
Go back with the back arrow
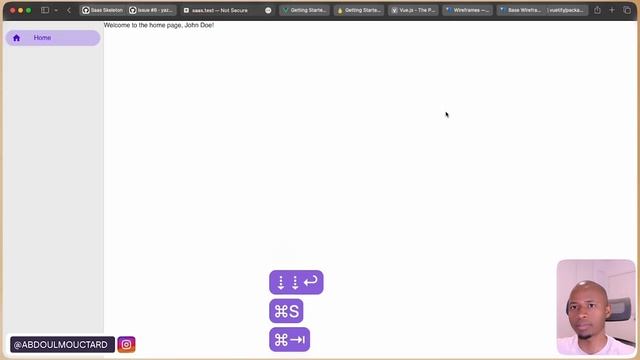point(69,10)
